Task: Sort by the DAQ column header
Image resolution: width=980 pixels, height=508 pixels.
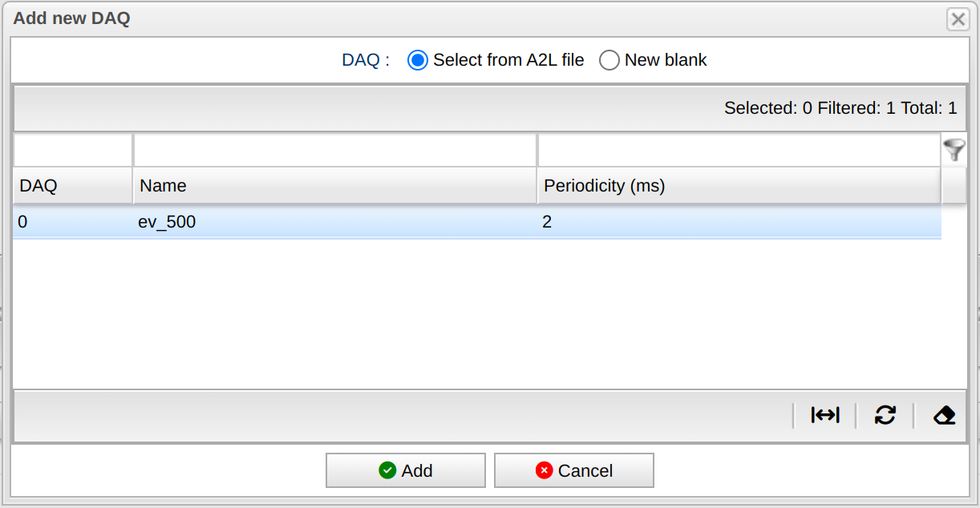Action: click(x=73, y=186)
